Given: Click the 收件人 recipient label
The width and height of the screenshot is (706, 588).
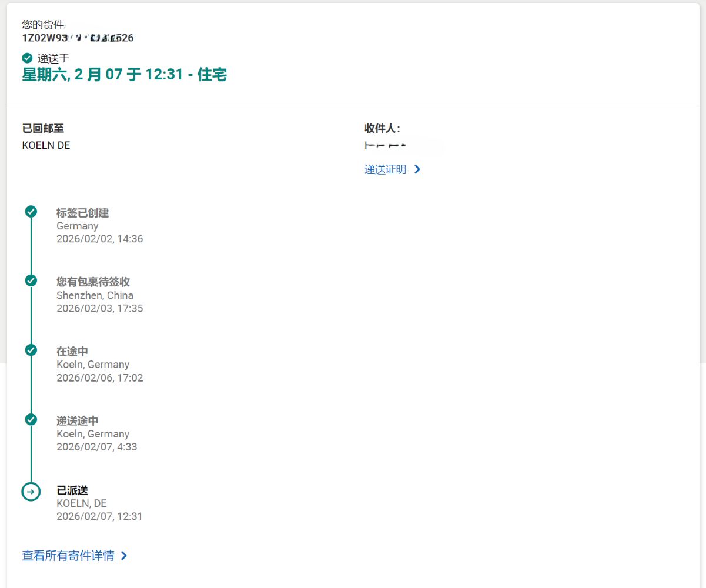Looking at the screenshot, I should [382, 129].
